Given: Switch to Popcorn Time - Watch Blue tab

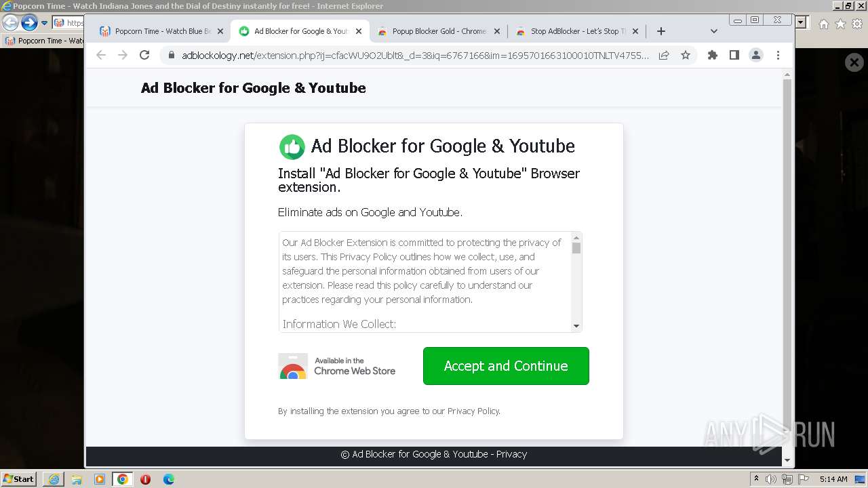Looking at the screenshot, I should pyautogui.click(x=161, y=31).
